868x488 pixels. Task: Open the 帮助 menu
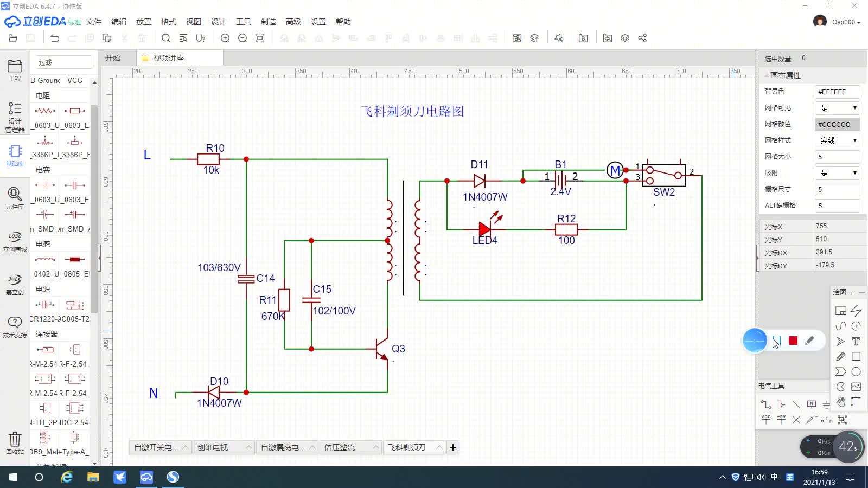tap(343, 22)
